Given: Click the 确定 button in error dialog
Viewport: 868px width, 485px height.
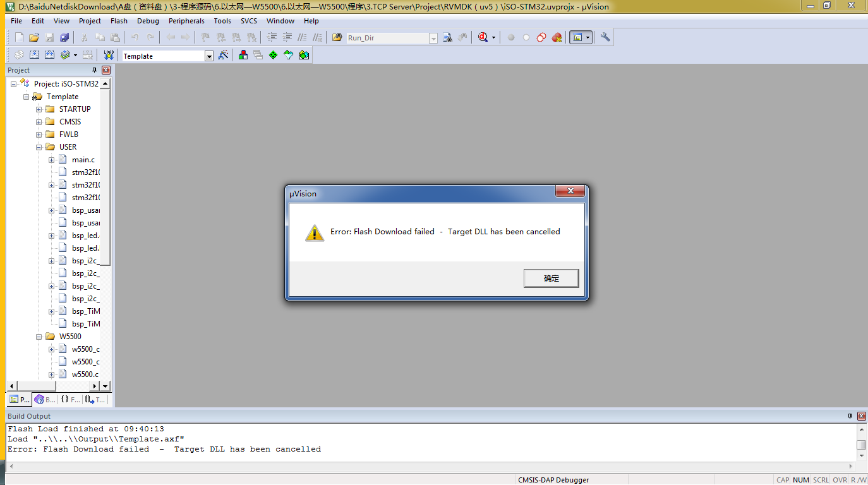Looking at the screenshot, I should pos(551,278).
